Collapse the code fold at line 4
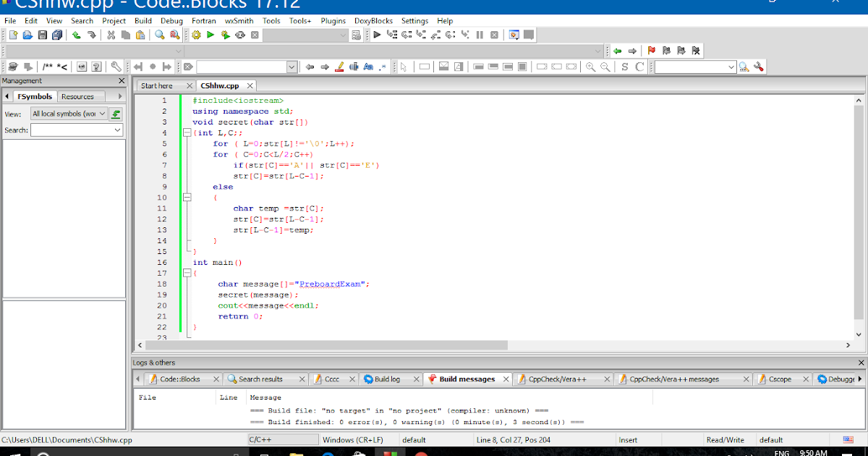868x456 pixels. point(187,133)
